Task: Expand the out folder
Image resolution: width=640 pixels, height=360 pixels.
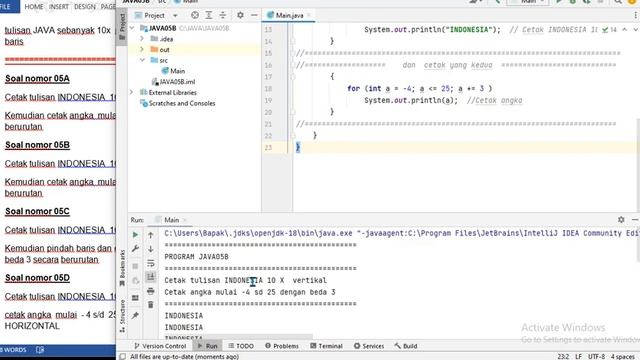Action: coord(142,49)
